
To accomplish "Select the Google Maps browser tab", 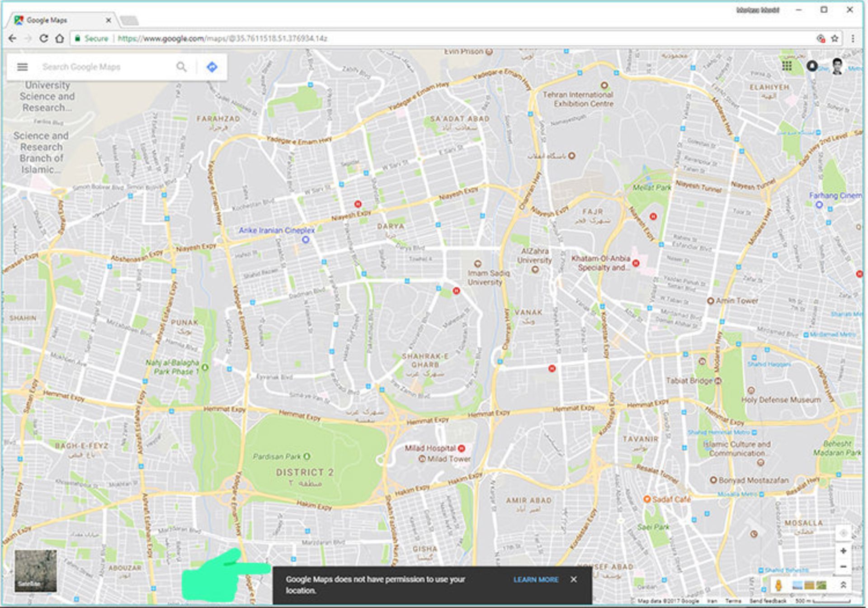I will coord(61,20).
